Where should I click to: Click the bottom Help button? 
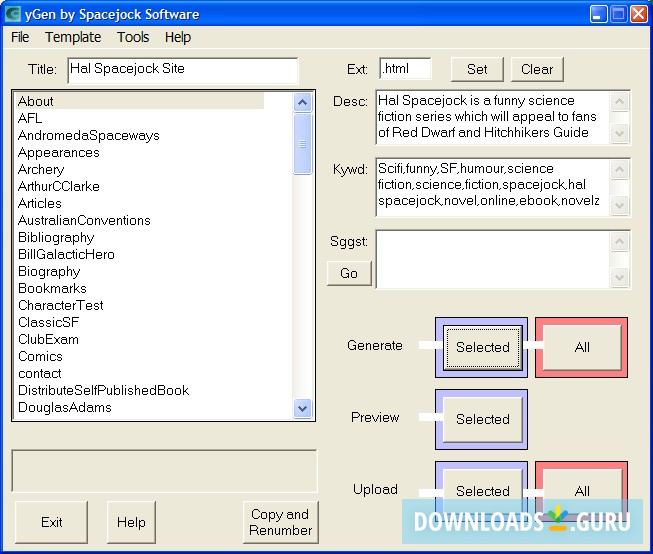(x=131, y=522)
